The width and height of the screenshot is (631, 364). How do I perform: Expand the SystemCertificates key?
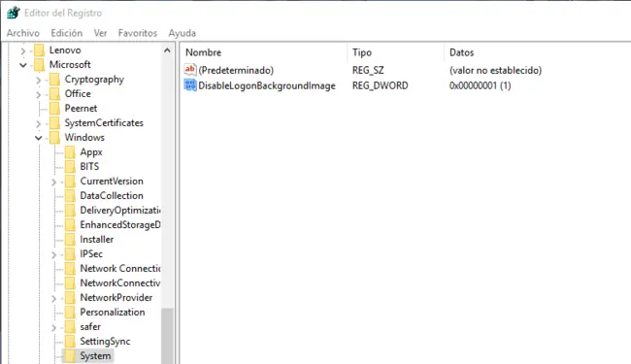click(x=38, y=123)
